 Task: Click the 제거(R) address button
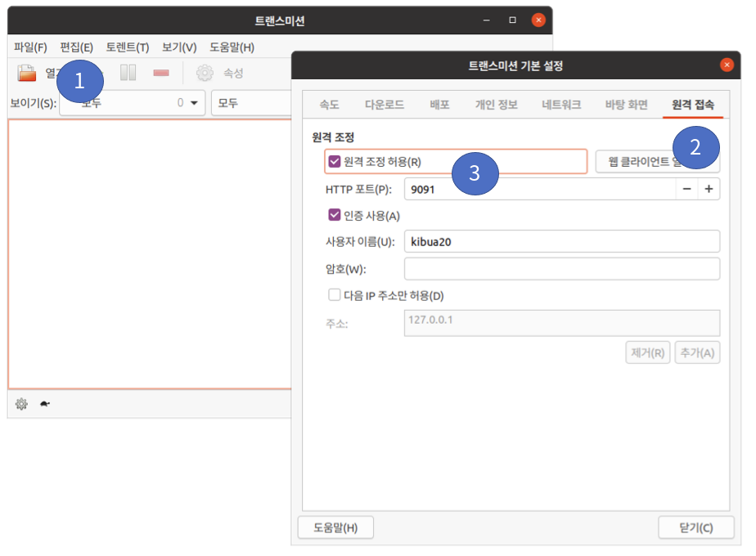[647, 352]
